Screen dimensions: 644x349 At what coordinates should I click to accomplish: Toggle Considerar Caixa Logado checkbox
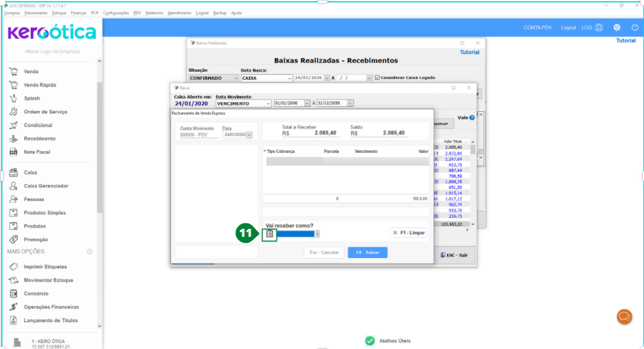coord(377,78)
